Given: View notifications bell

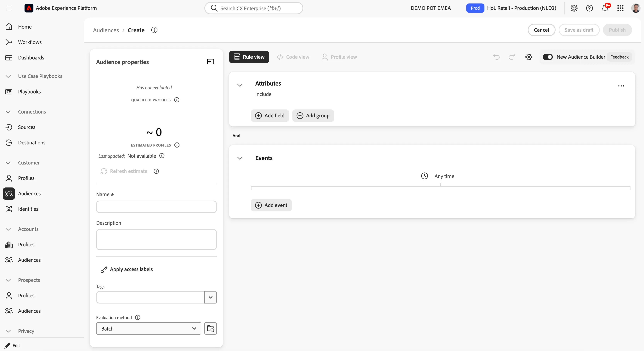Looking at the screenshot, I should tap(605, 8).
